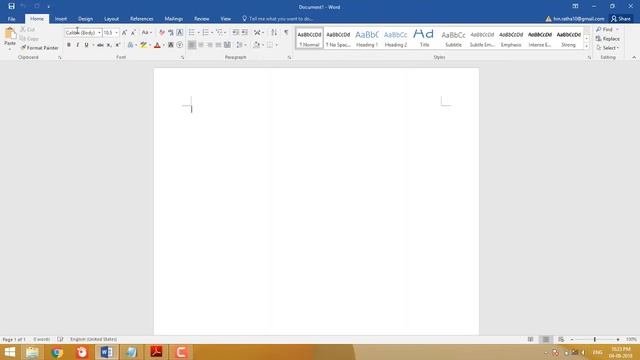The width and height of the screenshot is (640, 360).
Task: Switch to the References tab
Action: pyautogui.click(x=142, y=19)
